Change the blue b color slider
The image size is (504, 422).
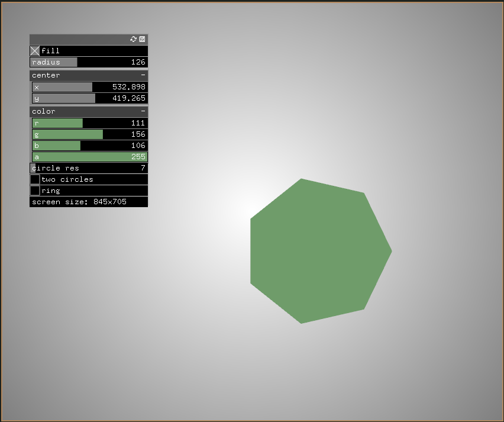tap(90, 146)
